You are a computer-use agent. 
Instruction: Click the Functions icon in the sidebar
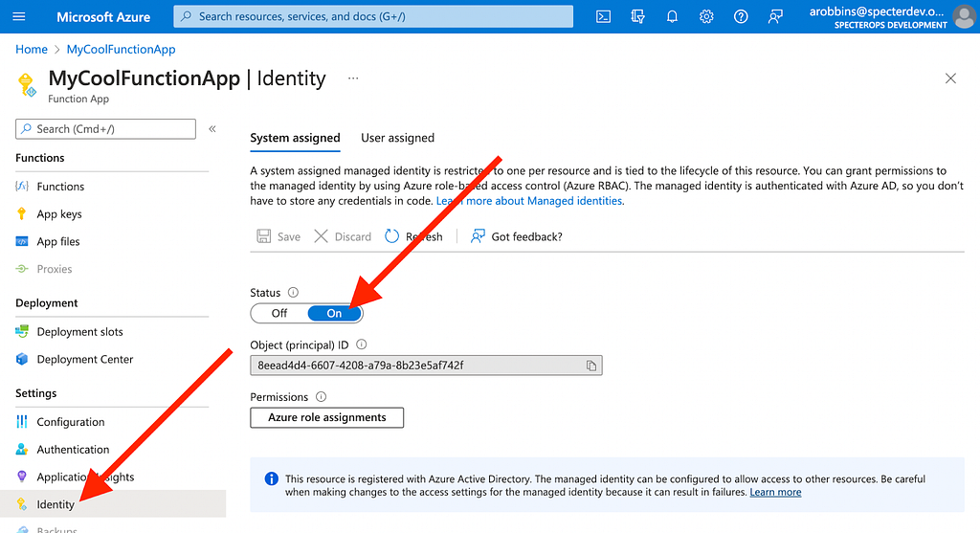(22, 187)
